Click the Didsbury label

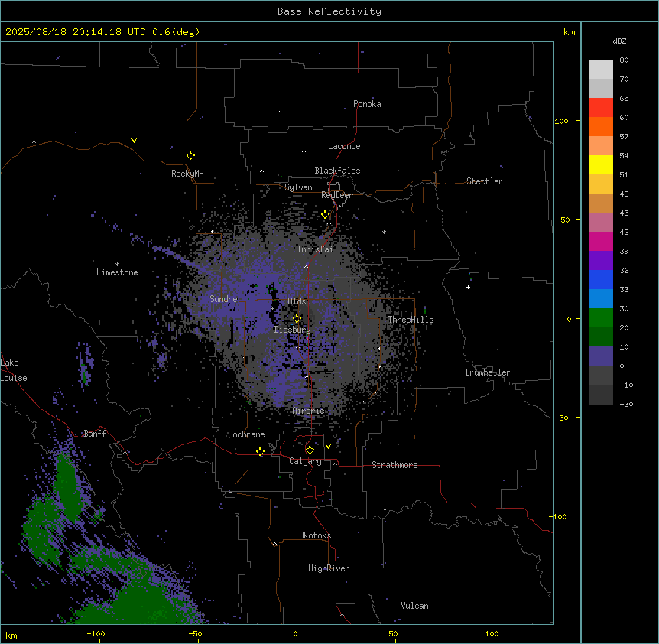pos(293,330)
